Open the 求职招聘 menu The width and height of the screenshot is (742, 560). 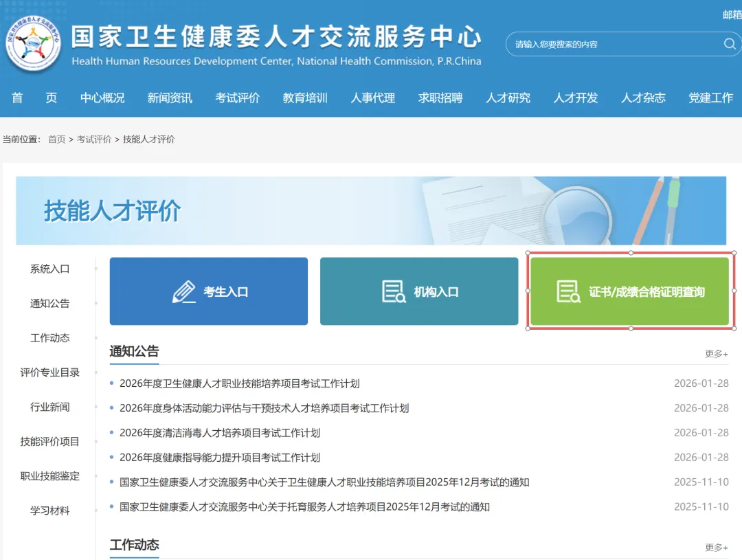440,98
